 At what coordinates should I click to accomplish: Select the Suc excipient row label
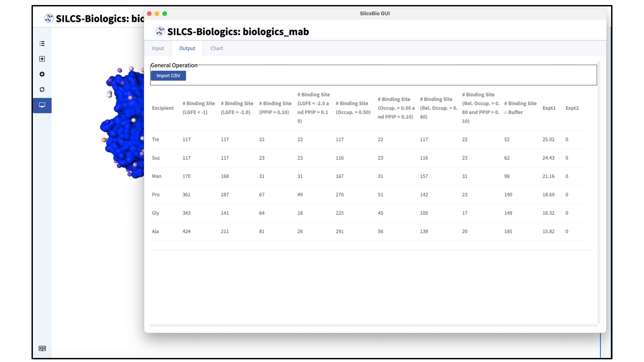point(156,158)
